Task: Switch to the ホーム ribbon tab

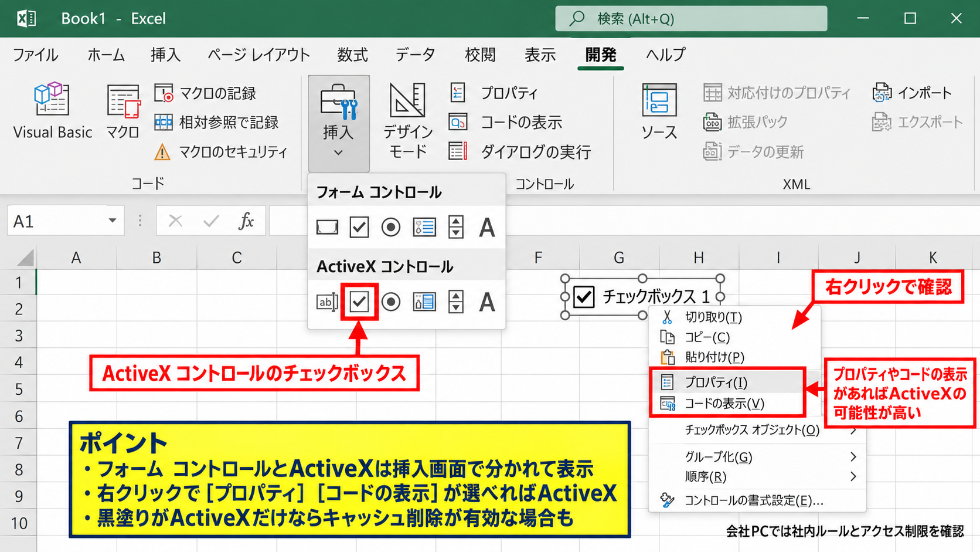Action: [106, 55]
